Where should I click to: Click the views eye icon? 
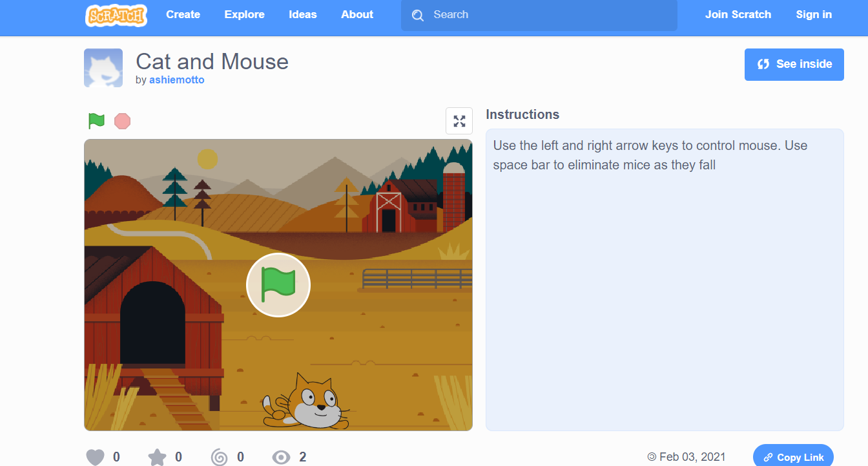pyautogui.click(x=281, y=457)
